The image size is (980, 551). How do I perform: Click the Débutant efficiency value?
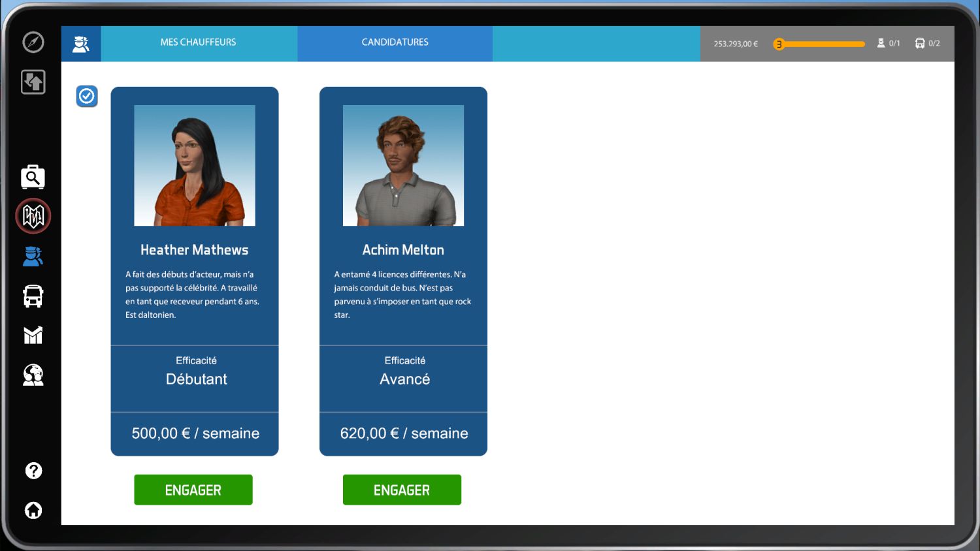click(196, 379)
